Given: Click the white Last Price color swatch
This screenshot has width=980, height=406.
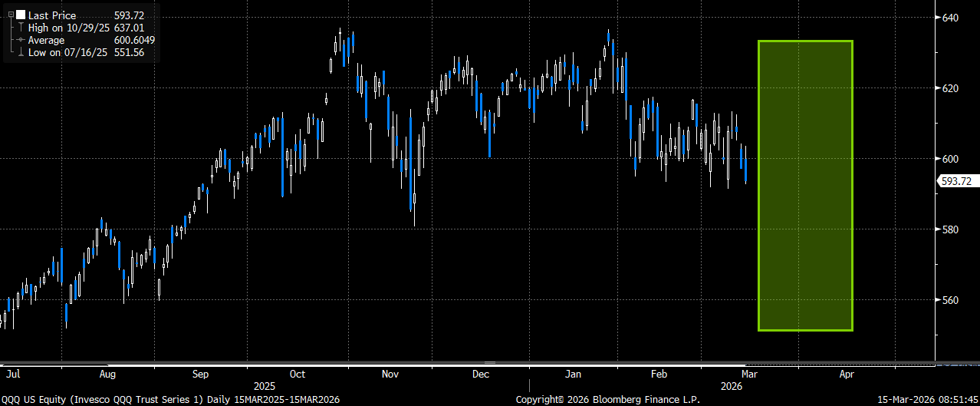Looking at the screenshot, I should (20, 15).
